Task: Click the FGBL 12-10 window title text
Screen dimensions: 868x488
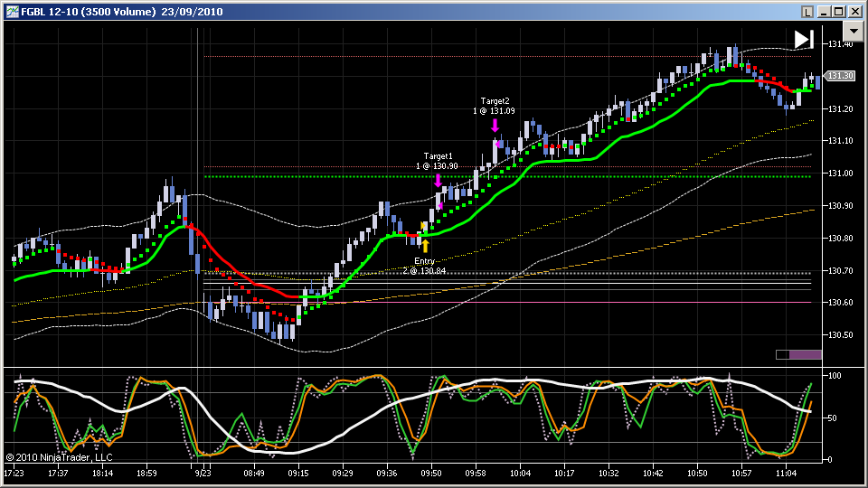Action: click(122, 12)
